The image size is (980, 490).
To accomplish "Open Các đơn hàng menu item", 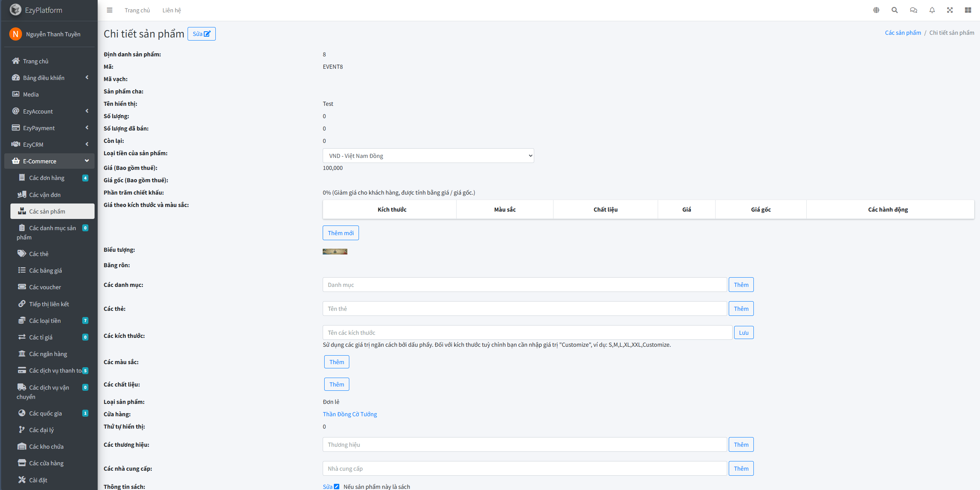I will (x=47, y=178).
